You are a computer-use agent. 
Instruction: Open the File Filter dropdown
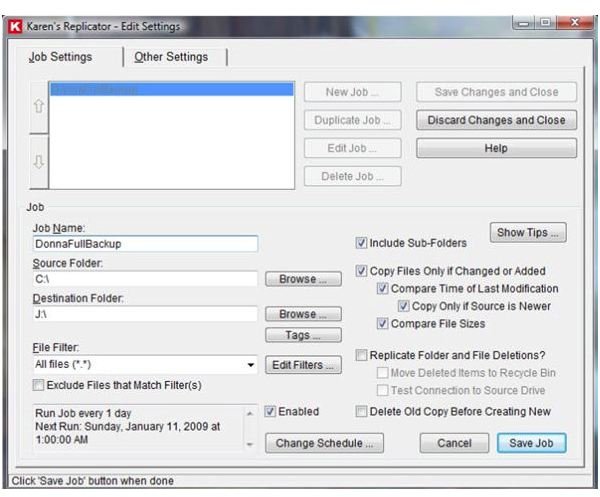251,365
